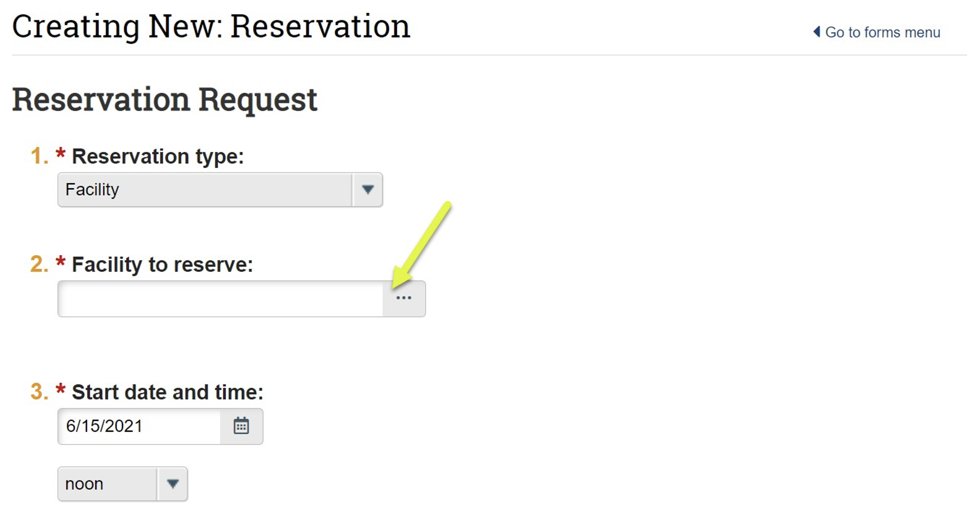Click in the Facility to reserve field
Viewport: 980px width, 523px height.
(220, 299)
